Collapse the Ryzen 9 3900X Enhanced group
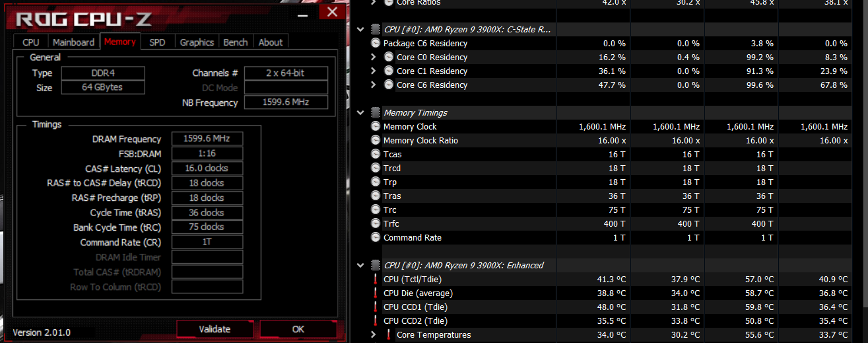 360,265
